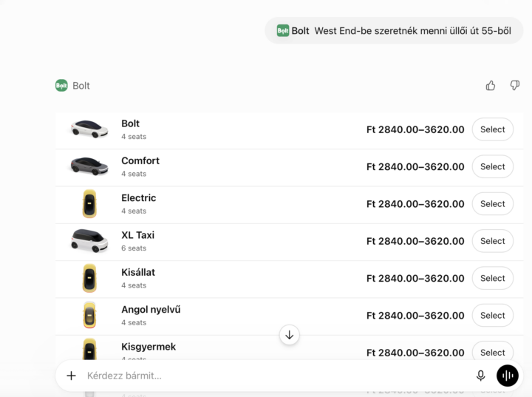
Task: Click the 6 seats label under XL Taxi
Action: pos(134,248)
